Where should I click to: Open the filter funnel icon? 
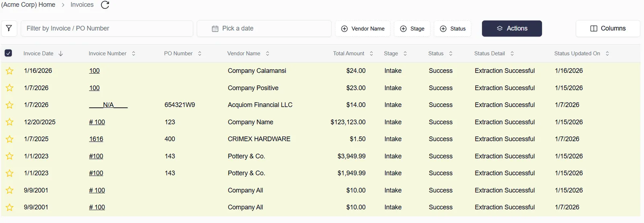point(9,29)
